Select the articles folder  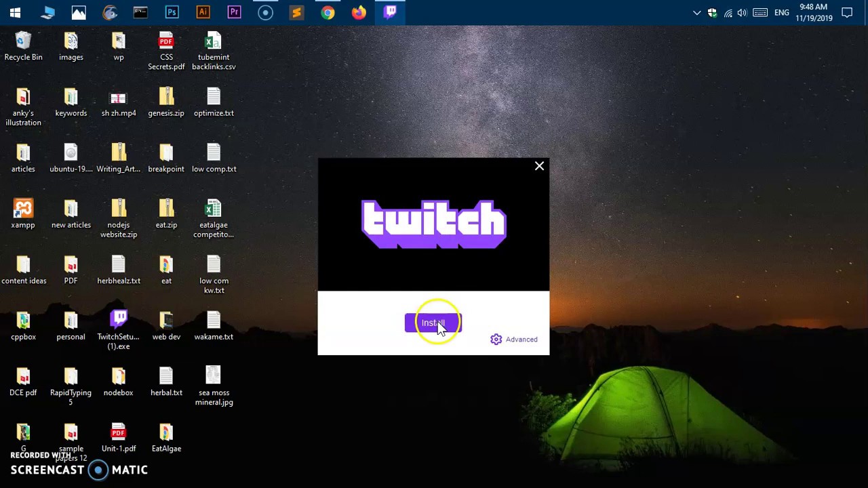pos(23,158)
